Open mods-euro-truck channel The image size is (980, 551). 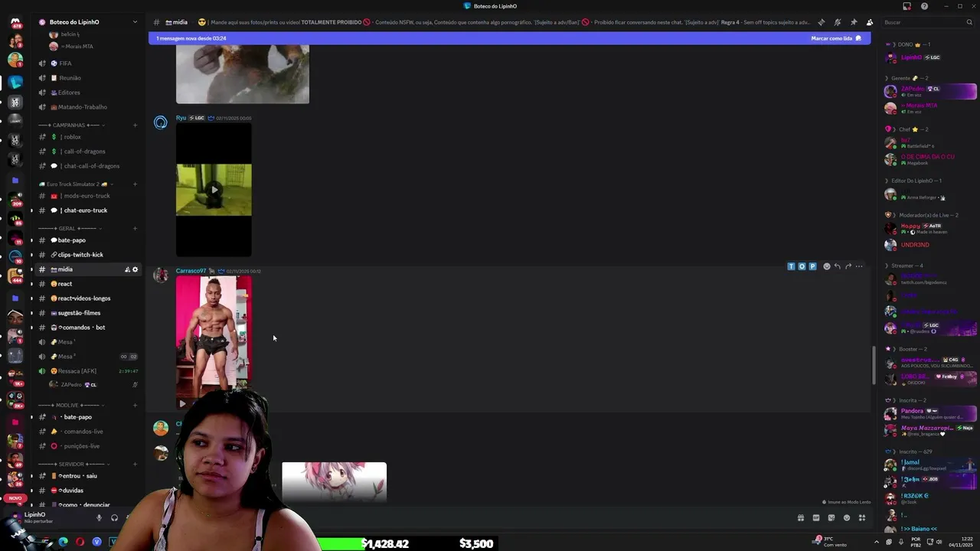pyautogui.click(x=88, y=196)
